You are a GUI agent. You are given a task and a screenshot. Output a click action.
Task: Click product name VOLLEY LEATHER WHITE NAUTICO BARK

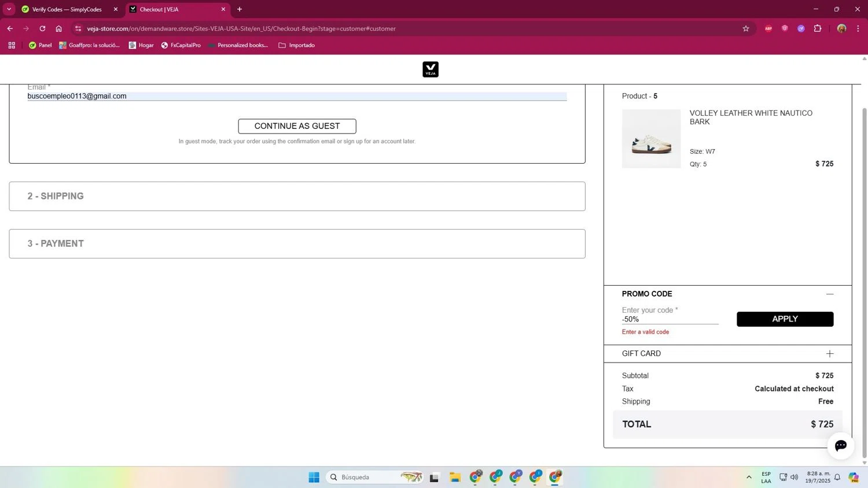[751, 117]
